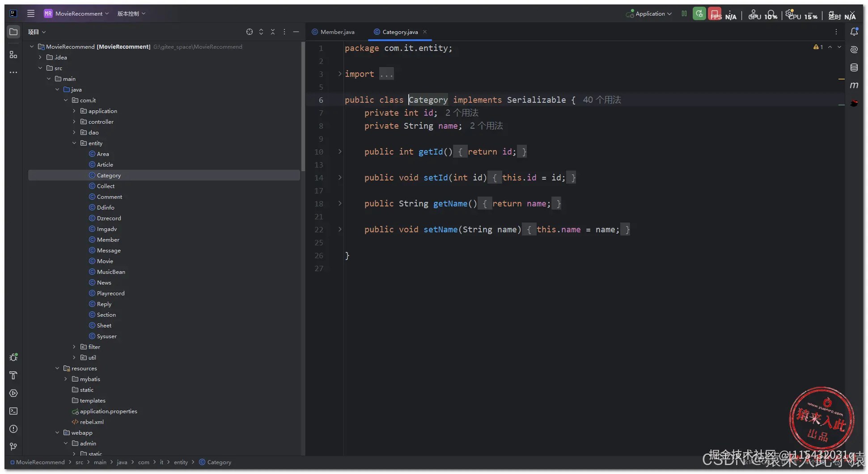This screenshot has height=474, width=868.
Task: Open rebel.xml in project tree
Action: click(92, 422)
